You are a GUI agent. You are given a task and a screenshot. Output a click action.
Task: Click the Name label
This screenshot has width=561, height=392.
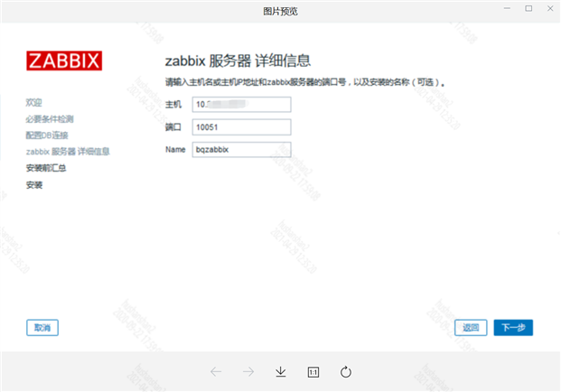[175, 150]
